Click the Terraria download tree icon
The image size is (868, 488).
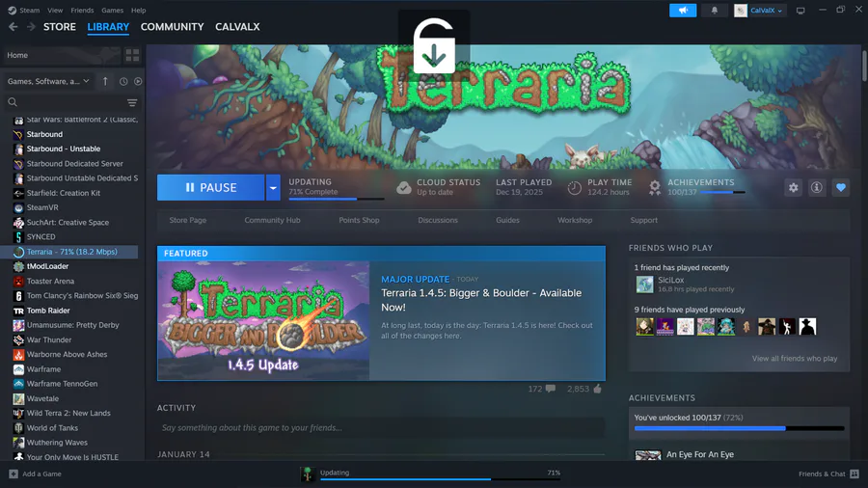(x=308, y=474)
